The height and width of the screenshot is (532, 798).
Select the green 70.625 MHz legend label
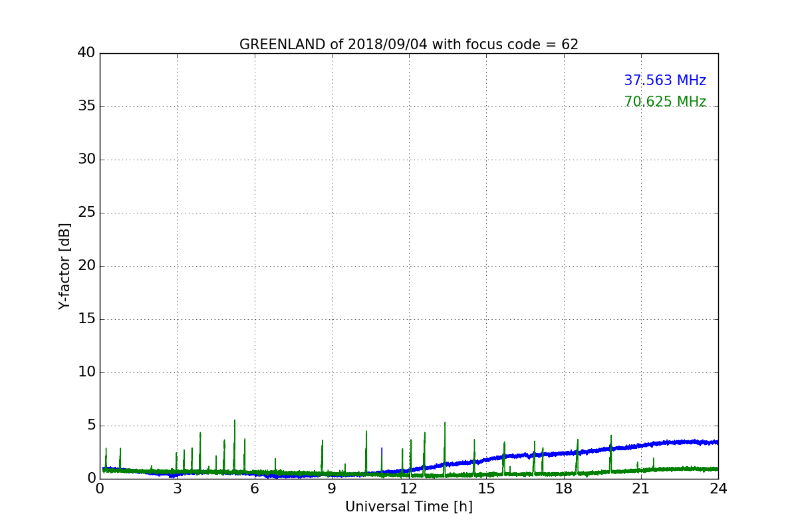click(x=665, y=102)
